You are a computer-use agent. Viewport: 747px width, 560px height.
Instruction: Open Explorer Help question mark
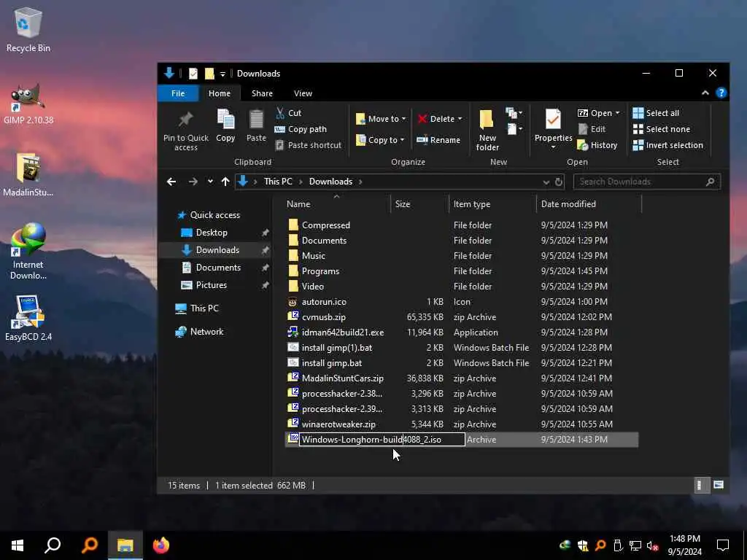[721, 93]
